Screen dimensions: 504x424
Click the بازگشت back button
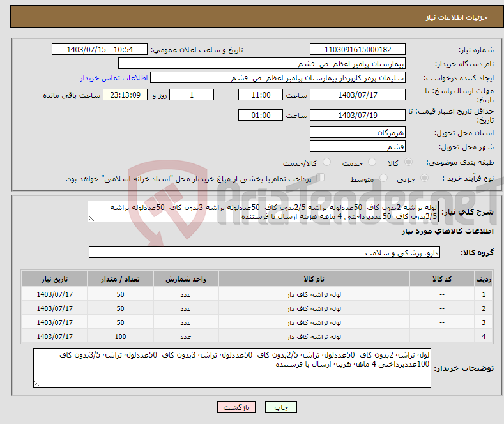click(x=236, y=407)
